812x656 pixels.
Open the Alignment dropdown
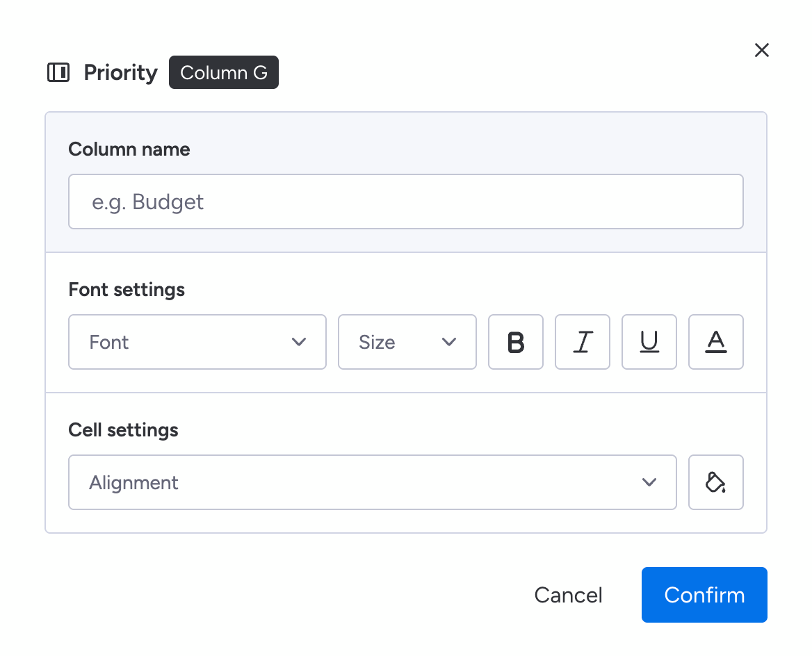[373, 482]
